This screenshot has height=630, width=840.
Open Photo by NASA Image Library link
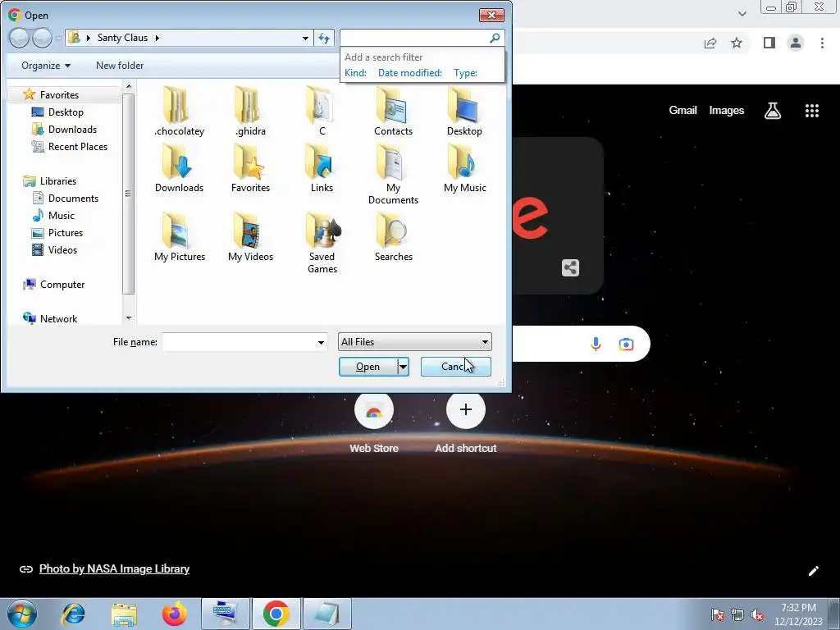(x=114, y=569)
